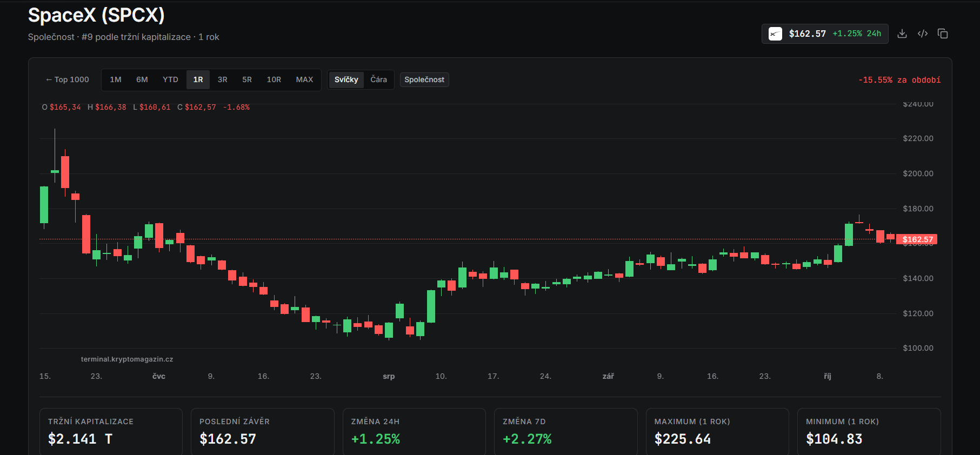Click the $162.57 price in header badge

(808, 34)
